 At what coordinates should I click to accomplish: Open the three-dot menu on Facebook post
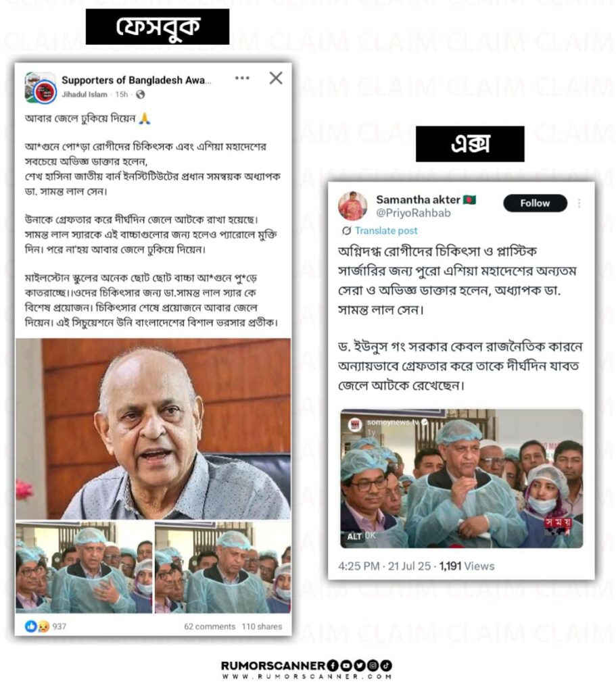pyautogui.click(x=242, y=78)
